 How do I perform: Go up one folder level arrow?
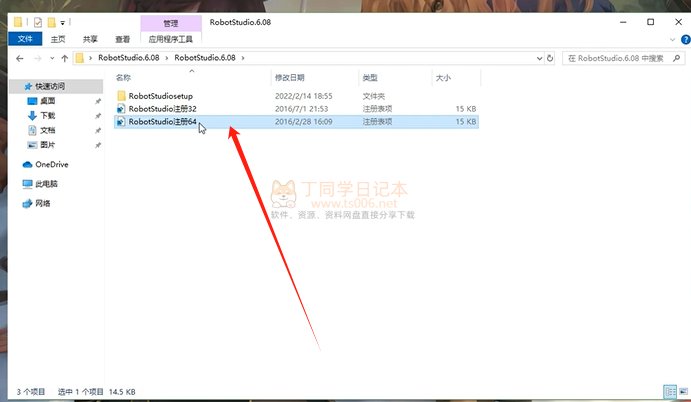(x=65, y=58)
